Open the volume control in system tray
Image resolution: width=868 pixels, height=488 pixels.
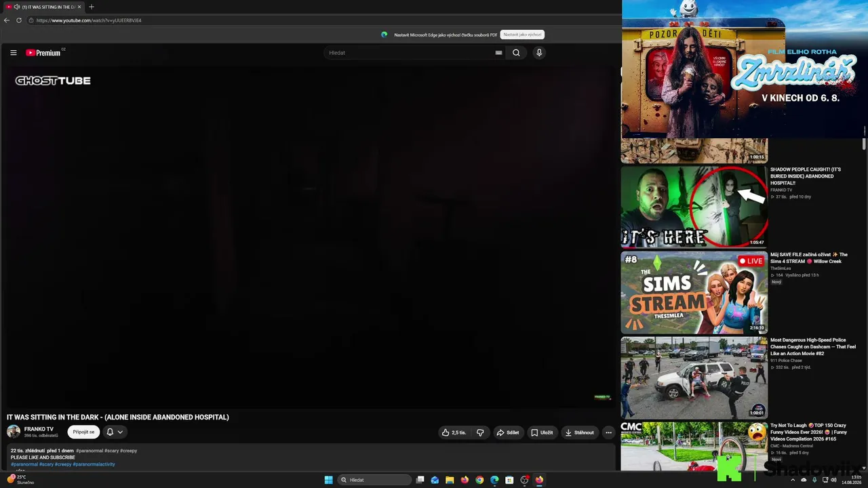click(833, 480)
